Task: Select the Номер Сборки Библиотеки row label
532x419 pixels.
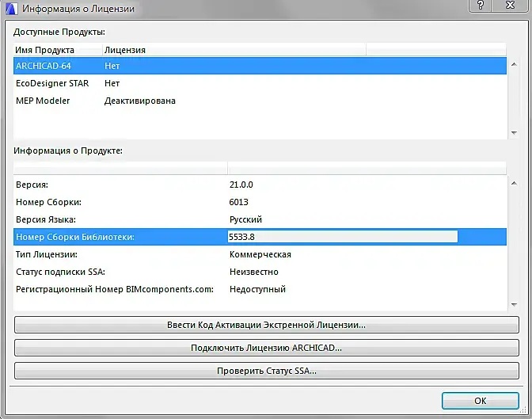Action: 75,237
